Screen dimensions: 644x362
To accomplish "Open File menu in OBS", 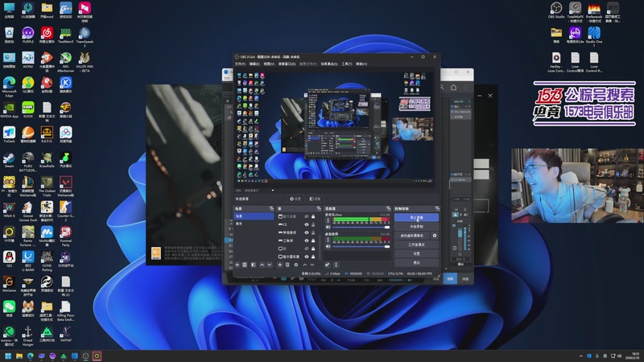I will point(240,64).
